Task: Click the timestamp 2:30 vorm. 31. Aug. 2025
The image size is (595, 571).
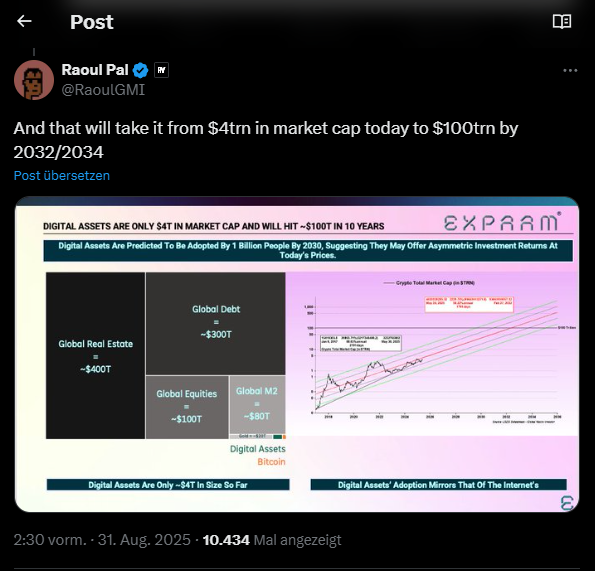Action: click(x=102, y=540)
